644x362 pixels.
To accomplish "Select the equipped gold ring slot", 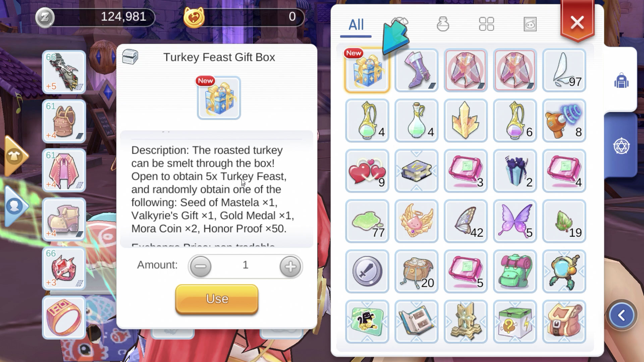I will 64,317.
